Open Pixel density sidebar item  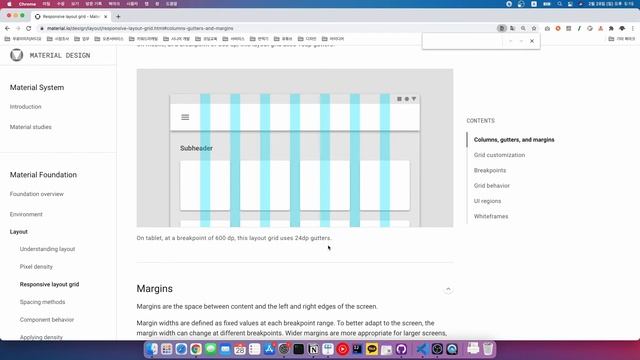click(x=36, y=267)
